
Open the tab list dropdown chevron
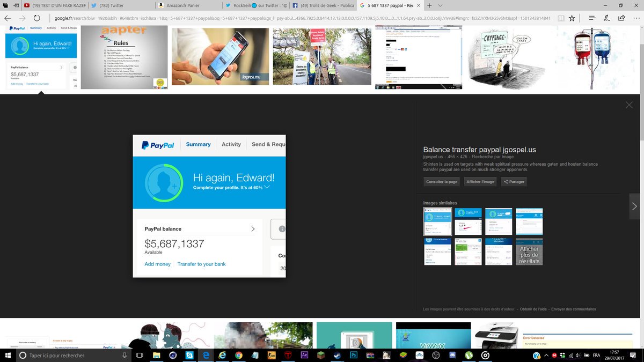(440, 5)
